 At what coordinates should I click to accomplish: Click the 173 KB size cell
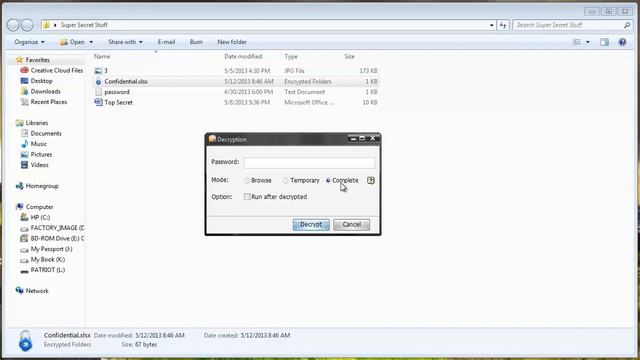point(368,71)
